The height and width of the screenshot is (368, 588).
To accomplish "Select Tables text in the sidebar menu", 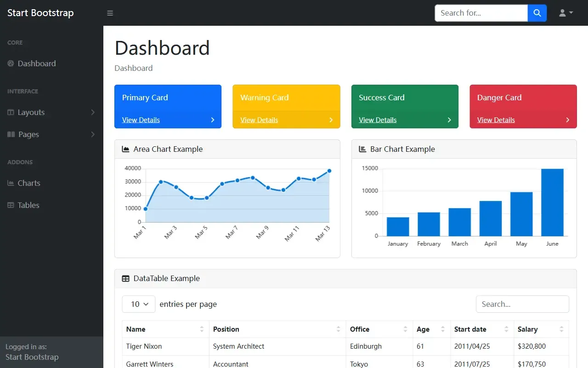I will click(x=28, y=205).
